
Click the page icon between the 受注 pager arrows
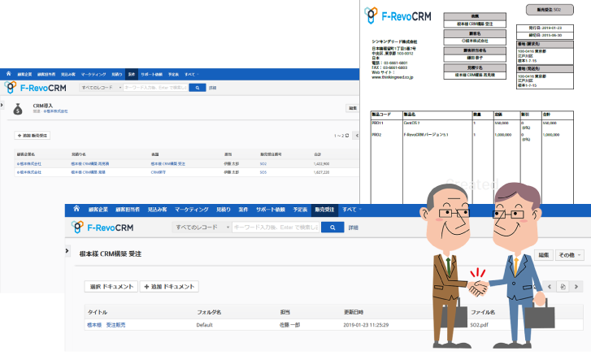coord(563,287)
